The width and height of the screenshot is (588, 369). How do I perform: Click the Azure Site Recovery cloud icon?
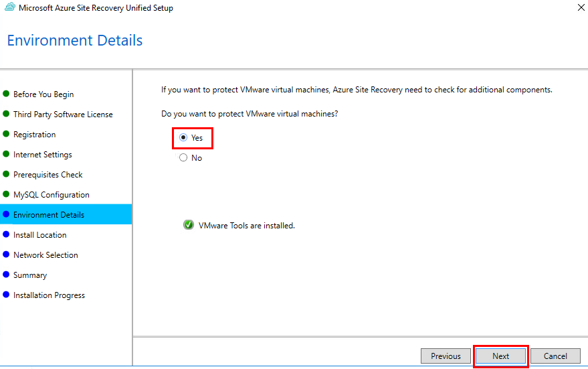(10, 7)
